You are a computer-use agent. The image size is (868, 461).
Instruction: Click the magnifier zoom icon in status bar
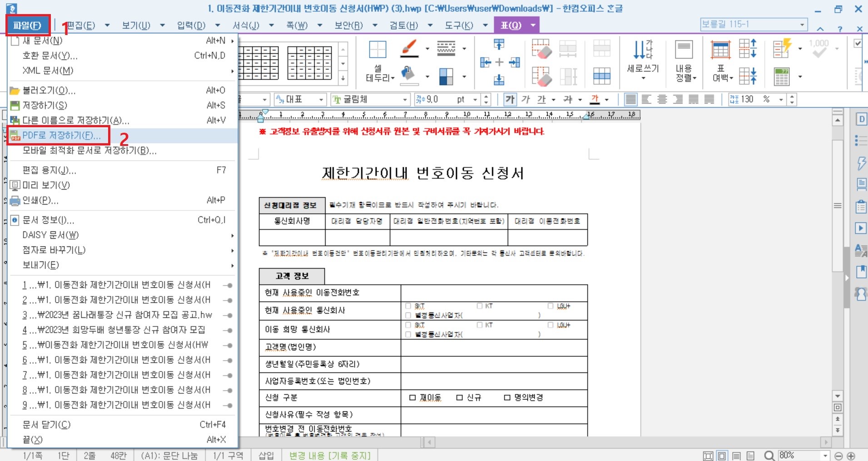pyautogui.click(x=769, y=456)
